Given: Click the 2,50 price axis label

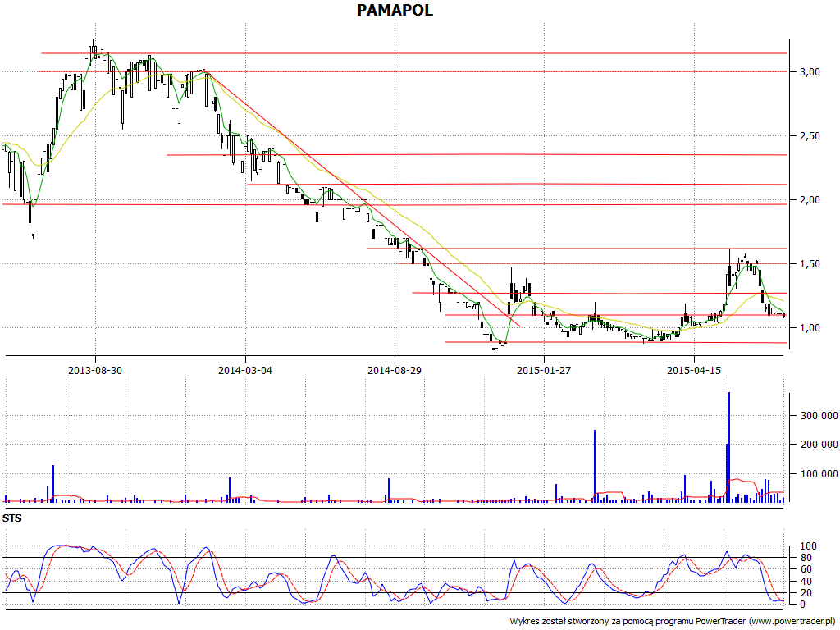Looking at the screenshot, I should coord(810,136).
